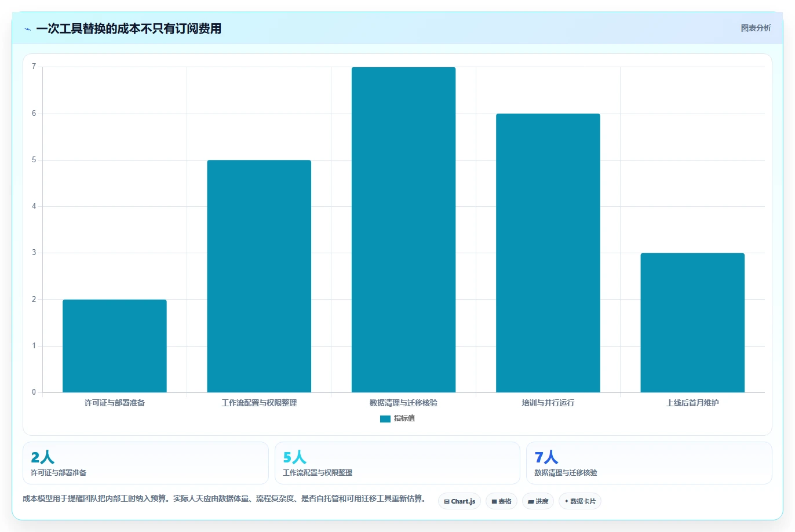The height and width of the screenshot is (532, 795).
Task: Open the 5人 stat card
Action: 397,463
